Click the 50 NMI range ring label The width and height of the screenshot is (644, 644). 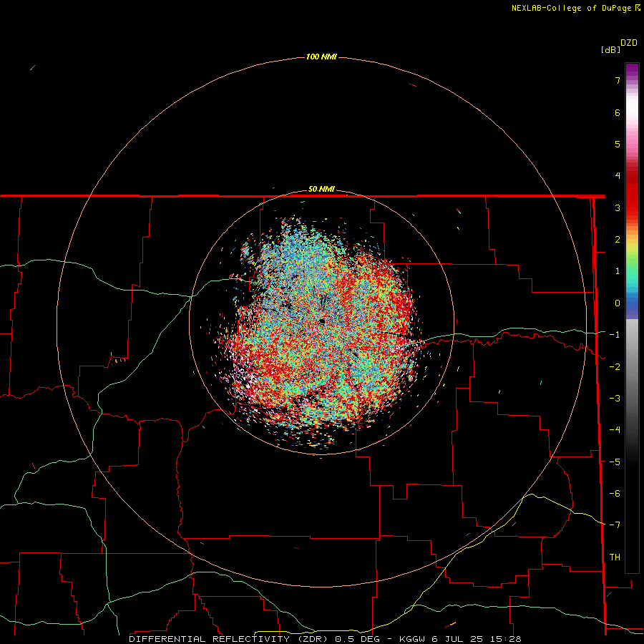point(321,189)
